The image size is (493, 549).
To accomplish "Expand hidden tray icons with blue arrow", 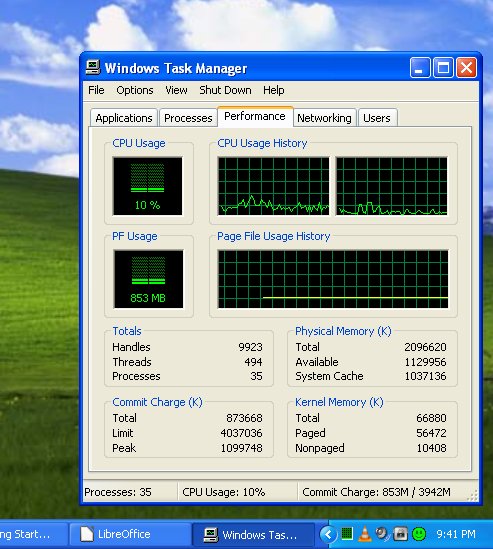I will [328, 534].
